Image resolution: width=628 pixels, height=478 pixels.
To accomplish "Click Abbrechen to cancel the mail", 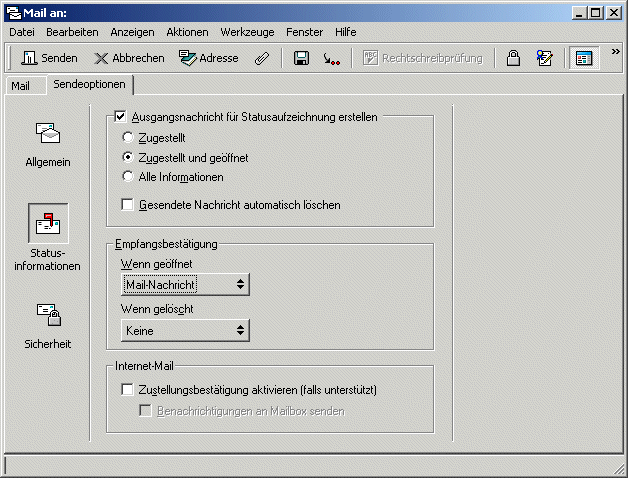I will (x=129, y=58).
